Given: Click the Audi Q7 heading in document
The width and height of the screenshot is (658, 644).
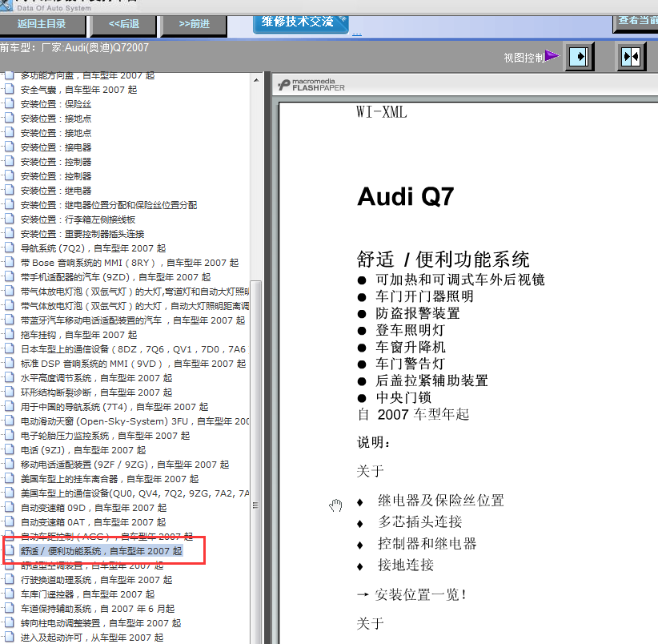Looking at the screenshot, I should 406,196.
